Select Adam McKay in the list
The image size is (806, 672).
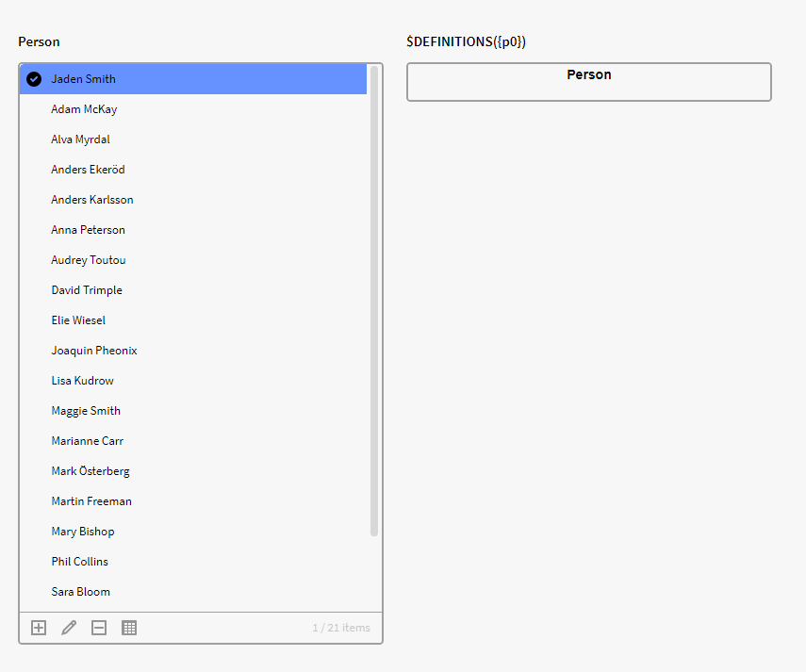(x=84, y=109)
